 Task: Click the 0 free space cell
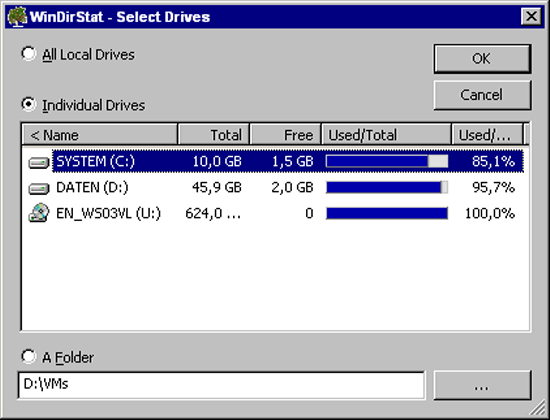click(309, 213)
